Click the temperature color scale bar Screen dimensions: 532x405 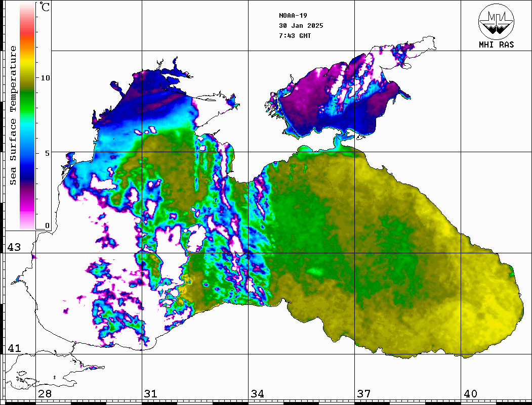[27, 116]
